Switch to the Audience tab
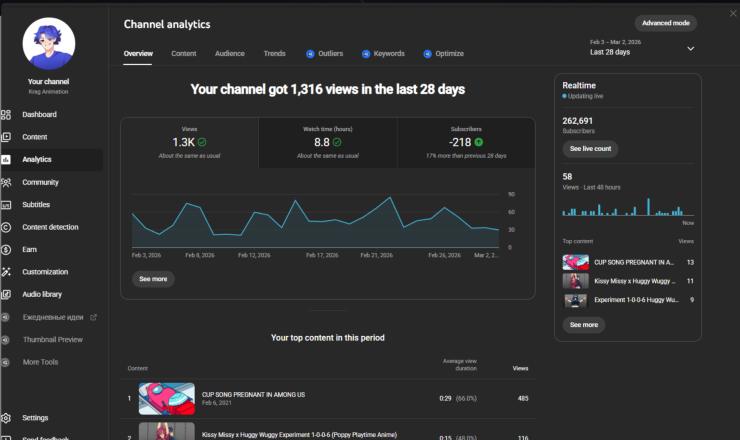This screenshot has height=440, width=740. pos(229,53)
